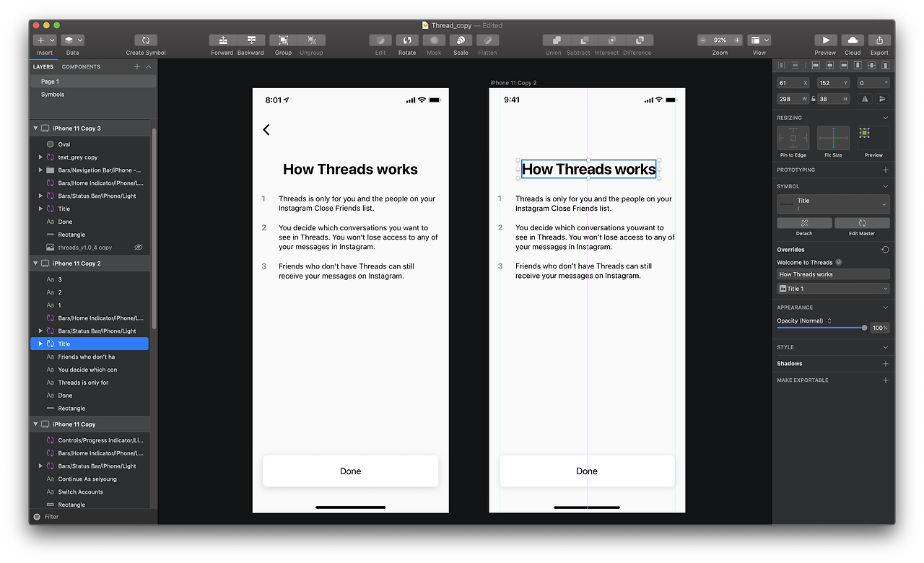Click the X position input field
Image resolution: width=924 pixels, height=563 pixels.
point(793,83)
